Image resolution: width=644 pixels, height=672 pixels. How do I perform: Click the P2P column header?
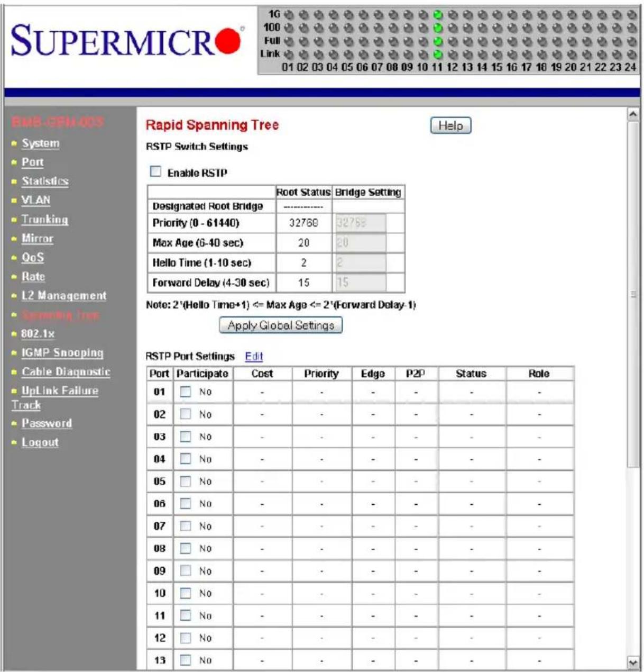416,374
